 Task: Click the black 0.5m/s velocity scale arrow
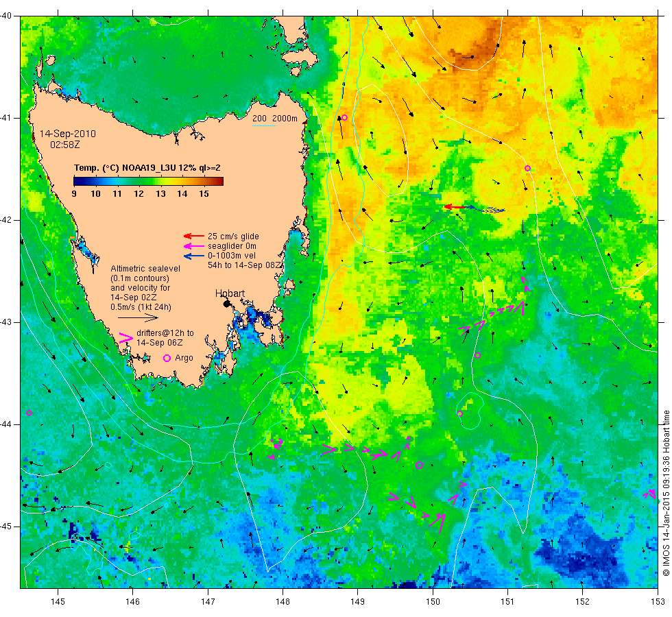138,318
